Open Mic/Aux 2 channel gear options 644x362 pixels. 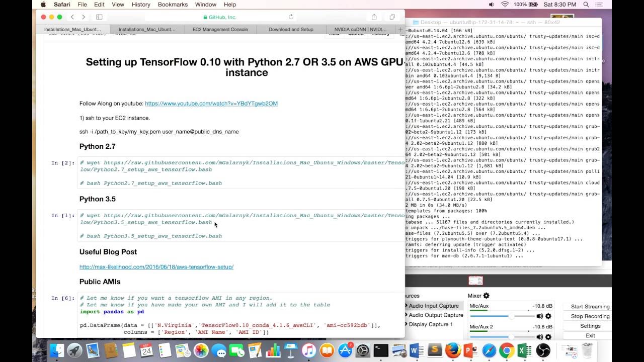[548, 337]
